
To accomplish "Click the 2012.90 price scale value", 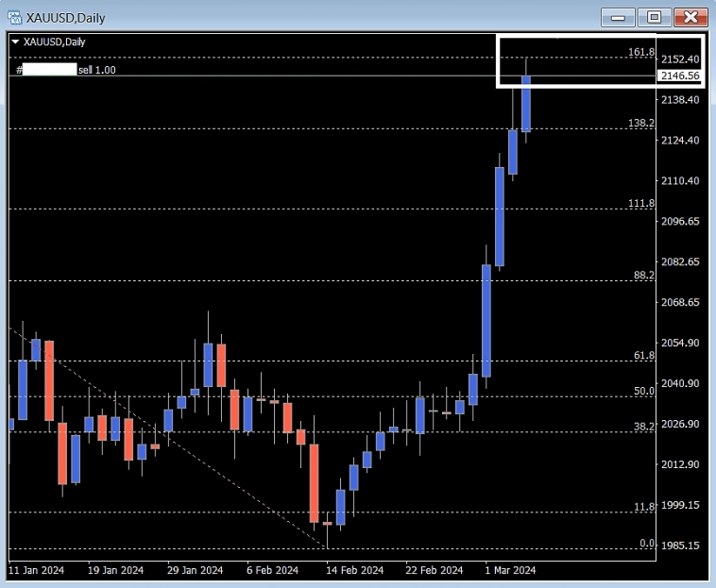I will (680, 464).
